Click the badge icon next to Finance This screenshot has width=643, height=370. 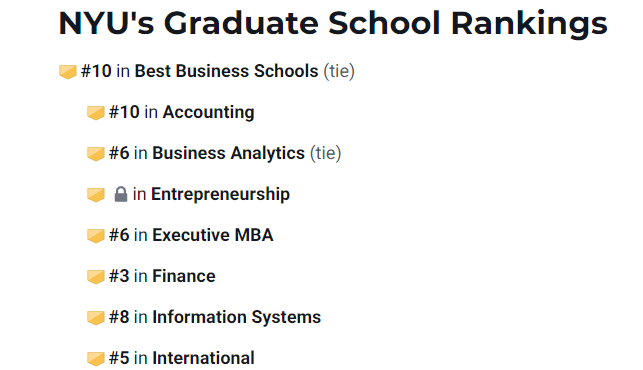tap(96, 276)
